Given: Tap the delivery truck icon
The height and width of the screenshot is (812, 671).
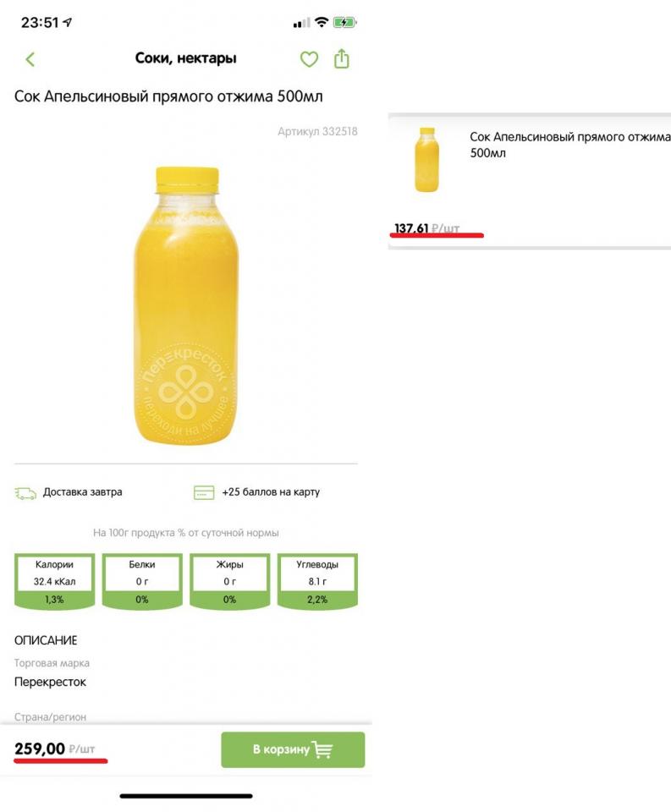Looking at the screenshot, I should click(x=25, y=492).
